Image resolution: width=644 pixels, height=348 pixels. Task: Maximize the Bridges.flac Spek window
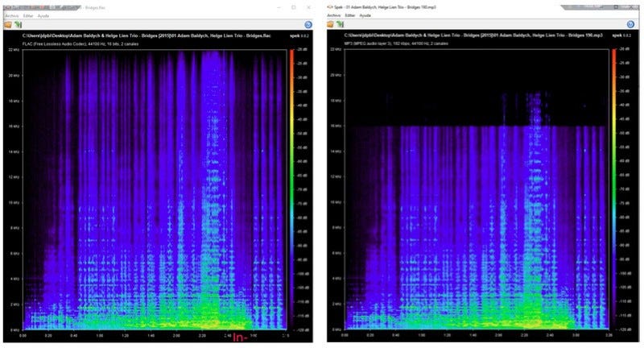pos(294,7)
